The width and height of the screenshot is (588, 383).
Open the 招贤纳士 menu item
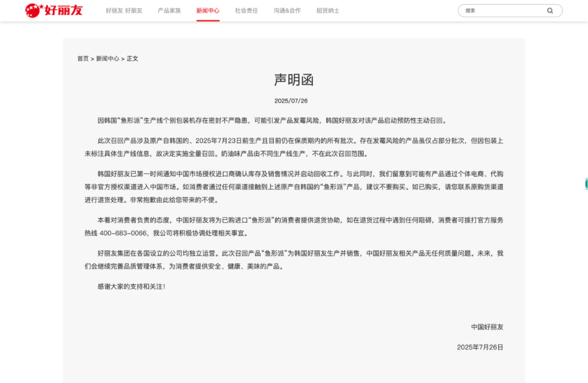pyautogui.click(x=328, y=10)
